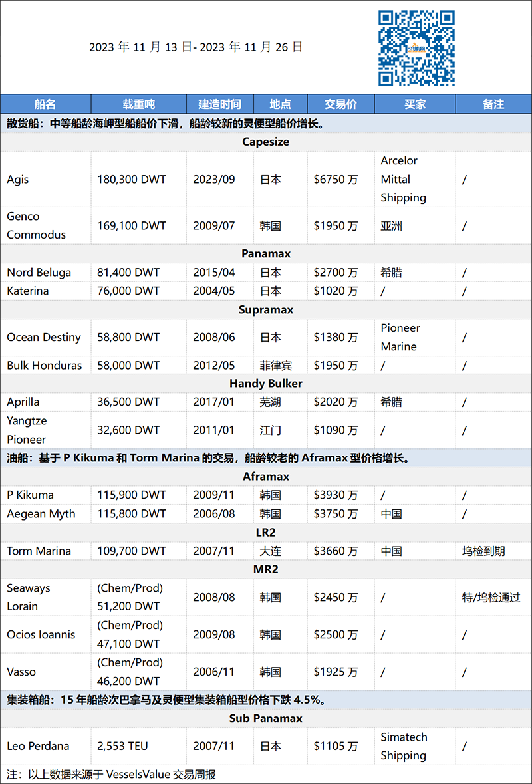
Task: Select the Aframax section heading
Action: pos(266,477)
